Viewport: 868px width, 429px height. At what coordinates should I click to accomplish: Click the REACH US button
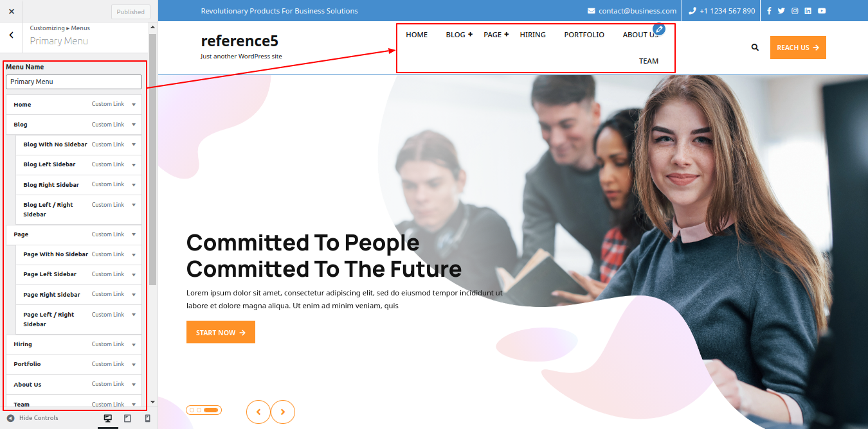798,48
